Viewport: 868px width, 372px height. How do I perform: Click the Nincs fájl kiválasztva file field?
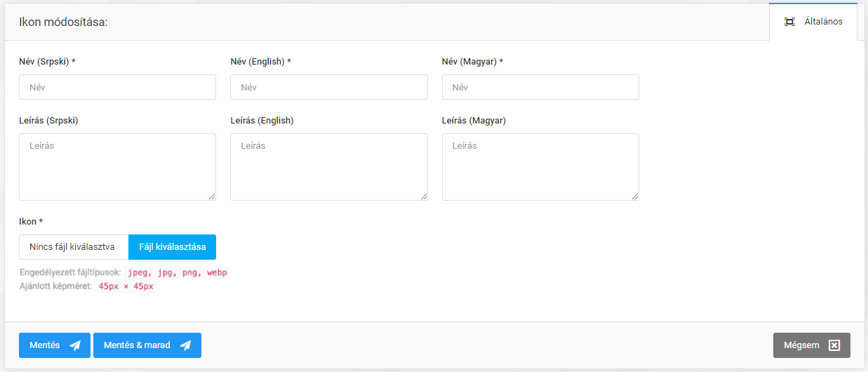tap(74, 247)
